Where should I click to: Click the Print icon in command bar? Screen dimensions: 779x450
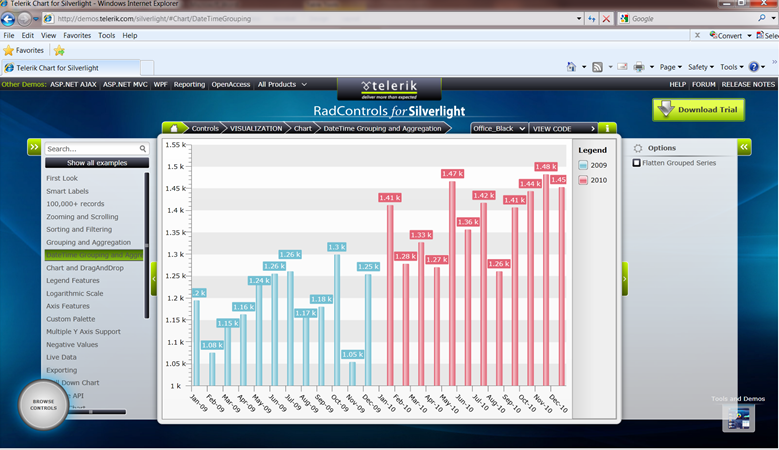pos(639,67)
